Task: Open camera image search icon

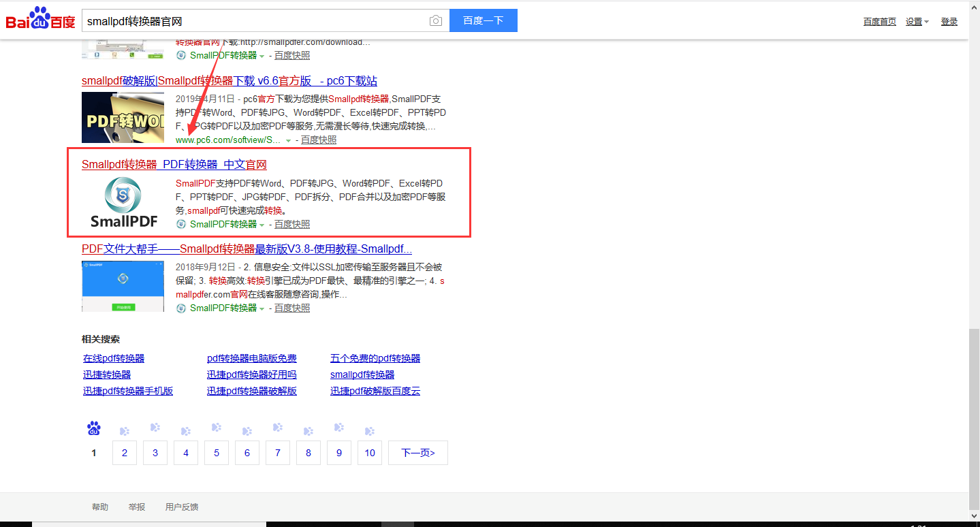Action: pos(436,21)
